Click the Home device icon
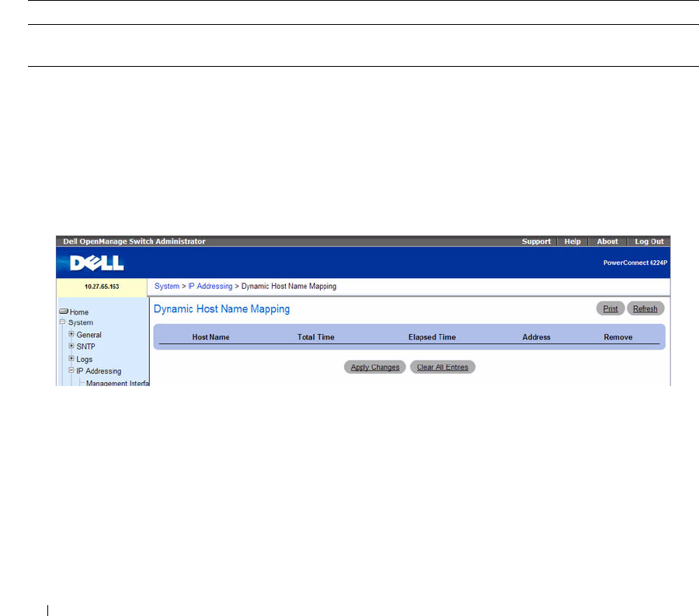This screenshot has height=616, width=699. click(64, 311)
